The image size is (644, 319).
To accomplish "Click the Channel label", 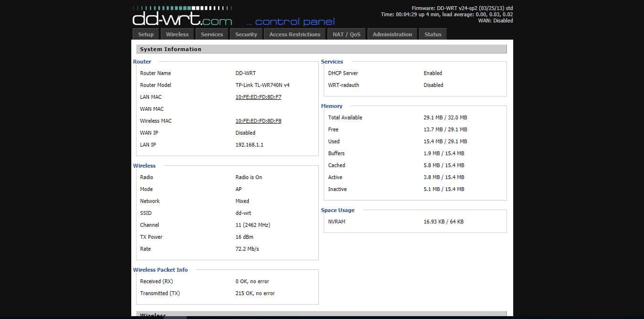I will 149,225.
